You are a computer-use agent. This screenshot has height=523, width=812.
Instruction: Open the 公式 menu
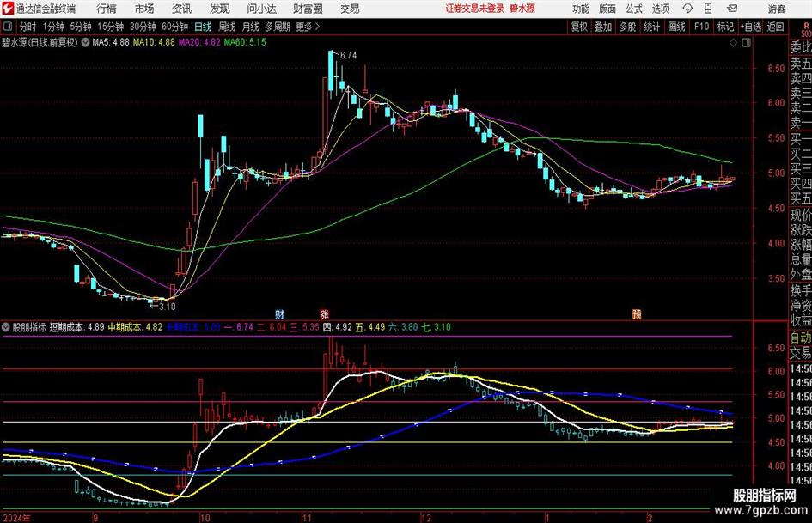click(634, 9)
